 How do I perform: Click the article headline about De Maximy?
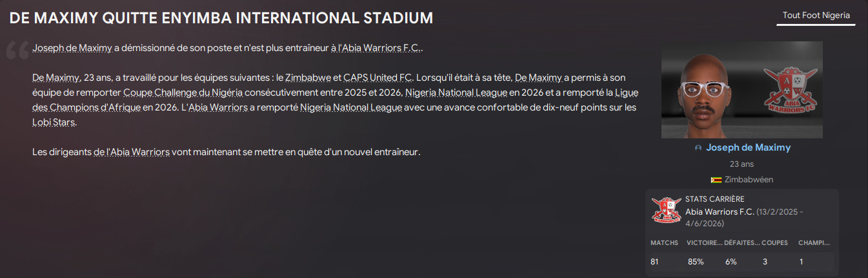coord(221,18)
